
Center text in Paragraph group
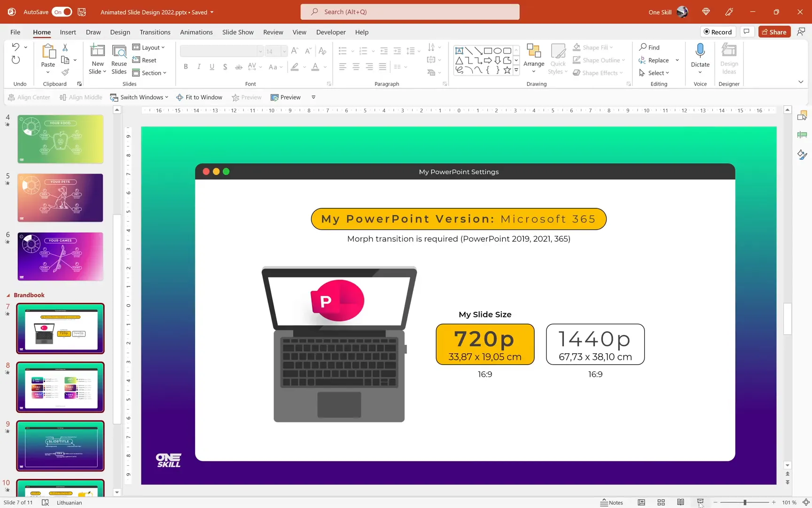(x=356, y=67)
